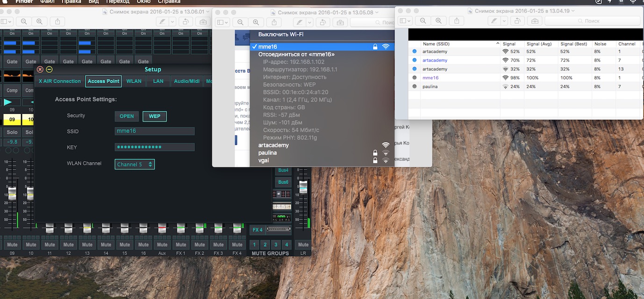The image size is (644, 299).
Task: Open markup toolbox in 13.04.19 window
Action: coord(535,21)
